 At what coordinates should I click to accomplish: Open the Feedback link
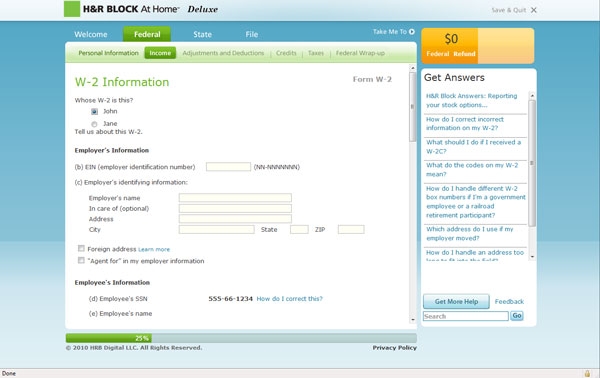509,301
